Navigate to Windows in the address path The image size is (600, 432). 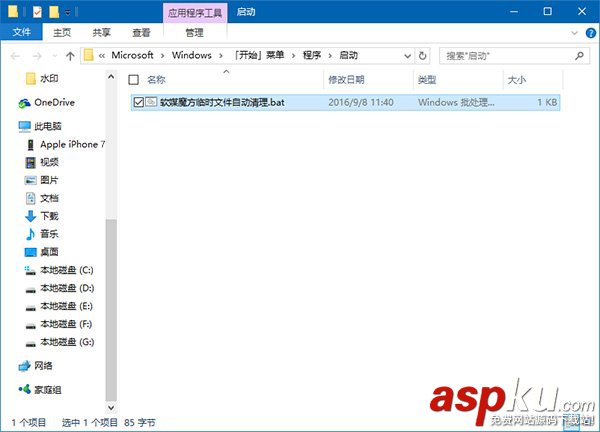[x=192, y=55]
